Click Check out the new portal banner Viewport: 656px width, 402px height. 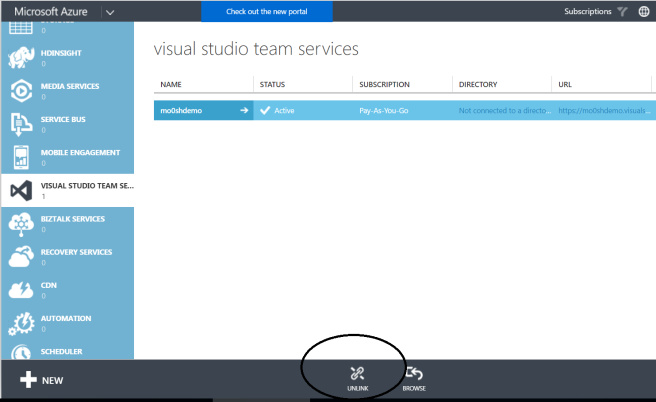pos(267,11)
